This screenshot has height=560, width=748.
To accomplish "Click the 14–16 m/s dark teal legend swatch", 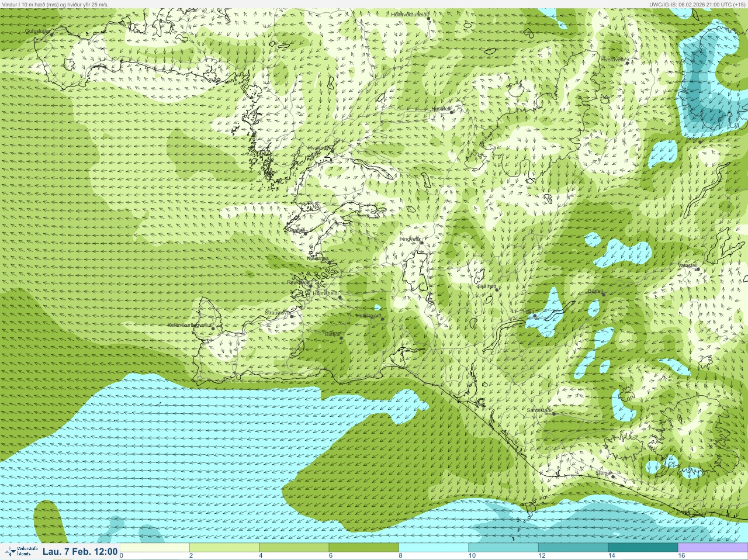I will pos(643,548).
